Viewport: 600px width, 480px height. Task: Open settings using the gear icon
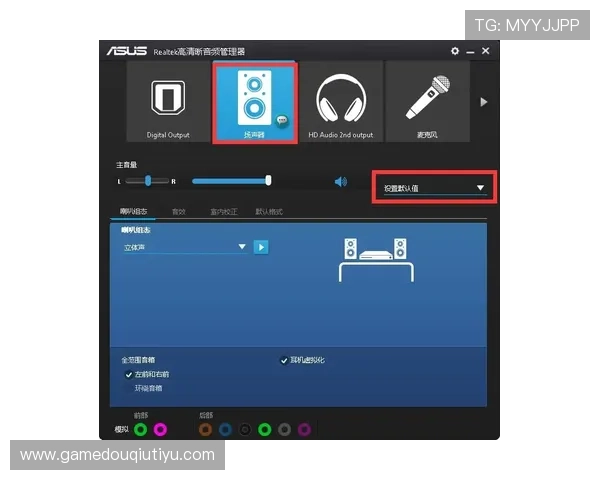point(455,51)
